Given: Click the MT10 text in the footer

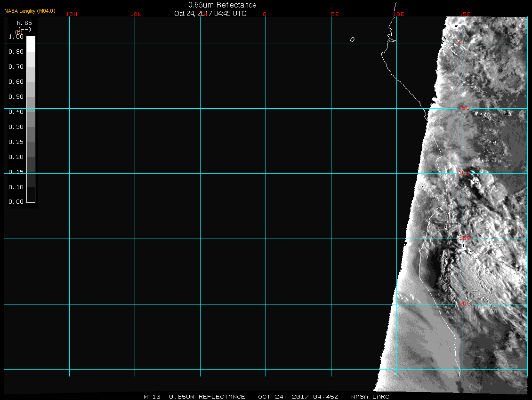Looking at the screenshot, I should pyautogui.click(x=153, y=397).
